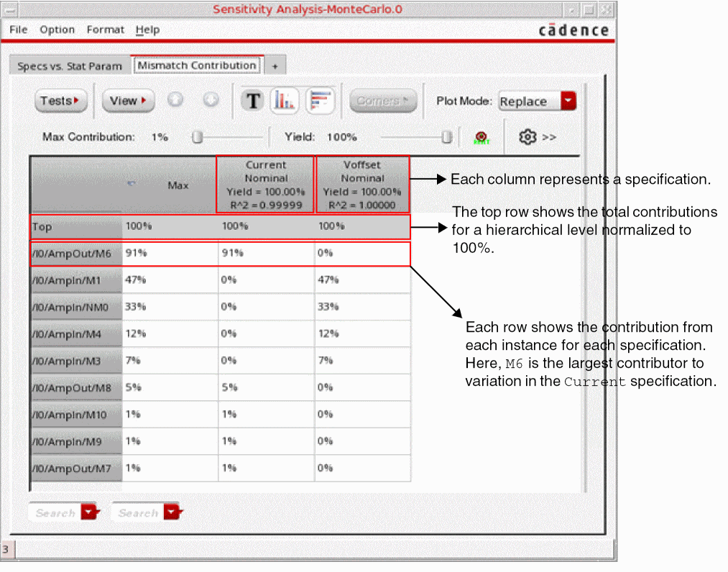
Task: Select the Voffset Nominal column header
Action: 362,185
